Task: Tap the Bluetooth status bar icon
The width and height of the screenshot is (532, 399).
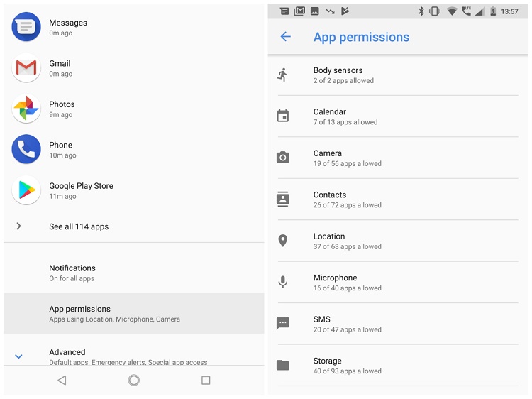Action: click(421, 11)
